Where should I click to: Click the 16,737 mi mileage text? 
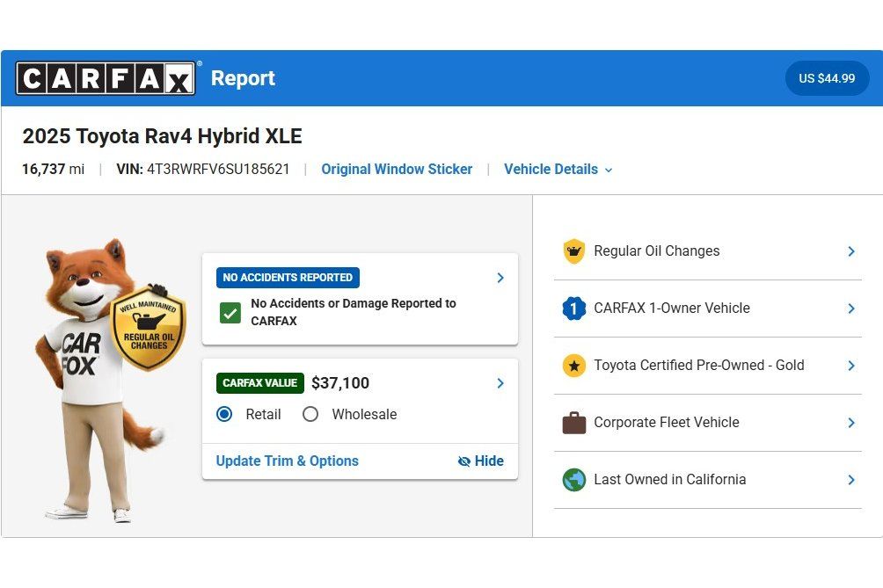pyautogui.click(x=54, y=170)
